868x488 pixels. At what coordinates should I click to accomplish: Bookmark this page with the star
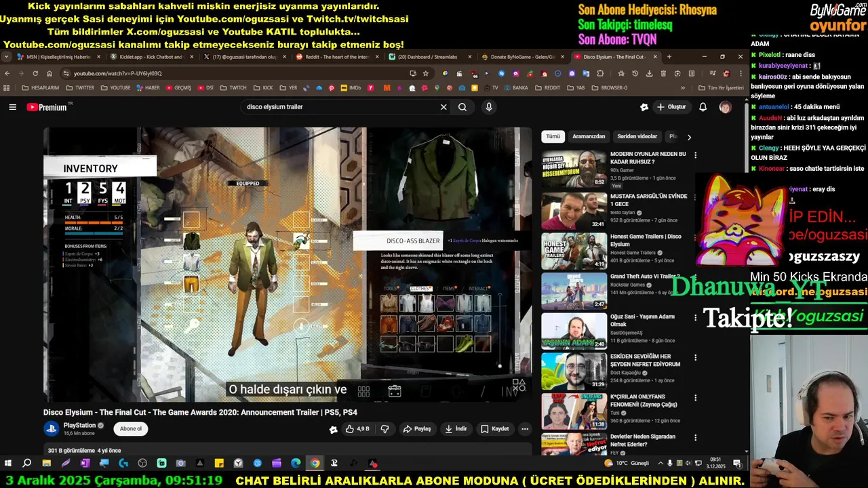click(x=426, y=73)
